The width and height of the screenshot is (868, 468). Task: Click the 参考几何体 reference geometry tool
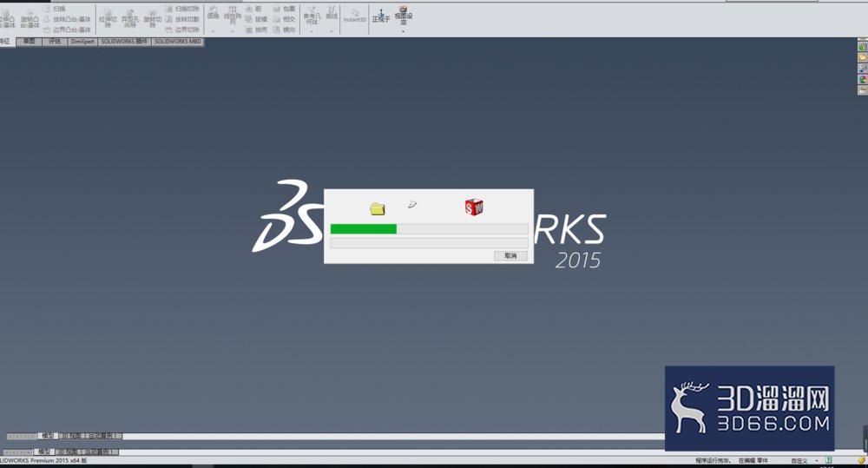tap(312, 16)
